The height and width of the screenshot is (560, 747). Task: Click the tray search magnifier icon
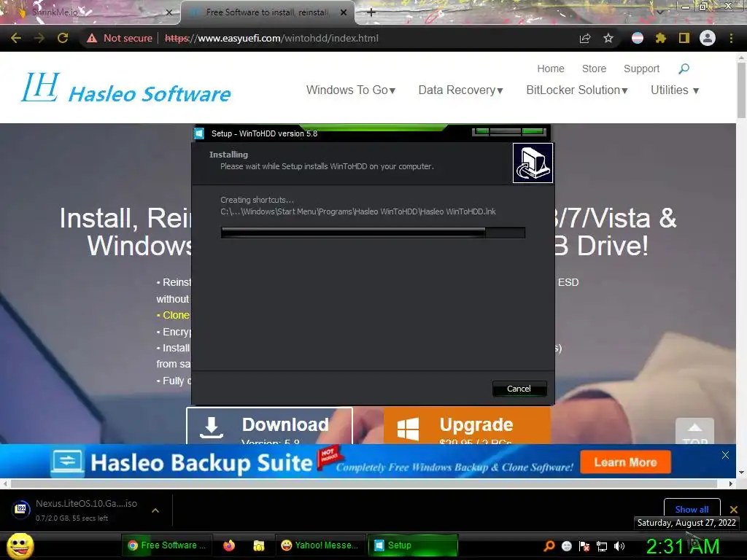coord(549,545)
